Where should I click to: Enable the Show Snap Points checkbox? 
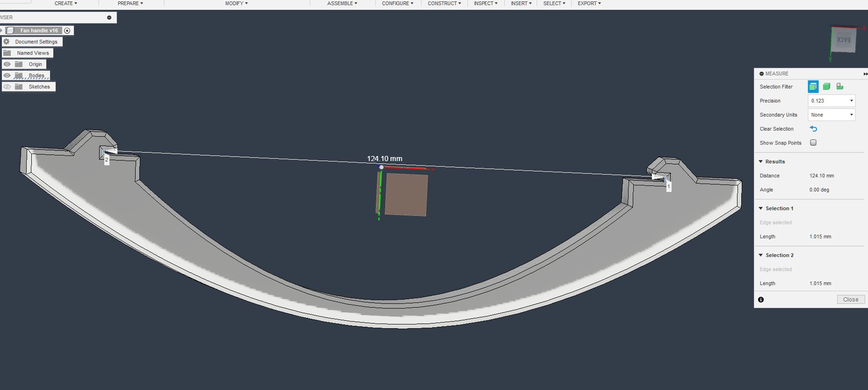(x=813, y=143)
